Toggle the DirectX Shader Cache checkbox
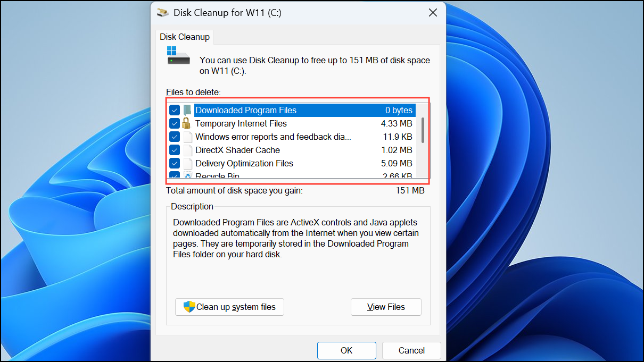This screenshot has width=644, height=362. coord(175,150)
